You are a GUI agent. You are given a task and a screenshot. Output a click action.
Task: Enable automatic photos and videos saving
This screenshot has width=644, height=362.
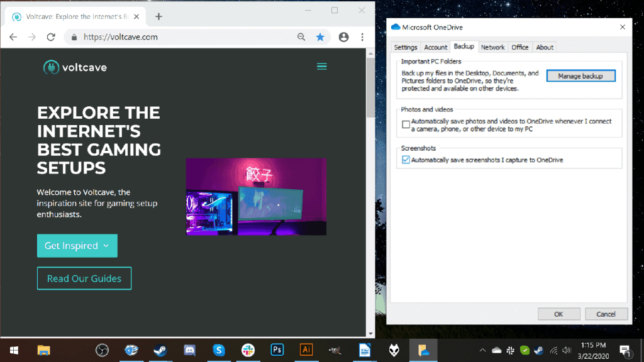(x=406, y=124)
